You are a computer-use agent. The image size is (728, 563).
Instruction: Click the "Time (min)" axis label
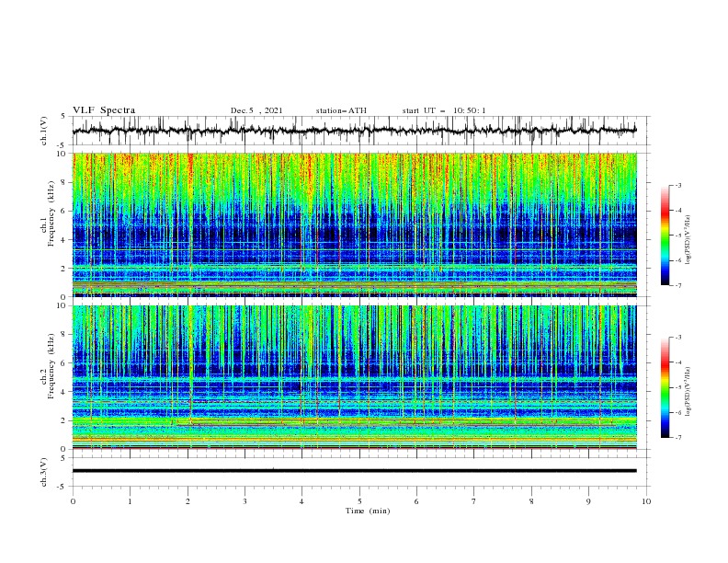[x=368, y=511]
